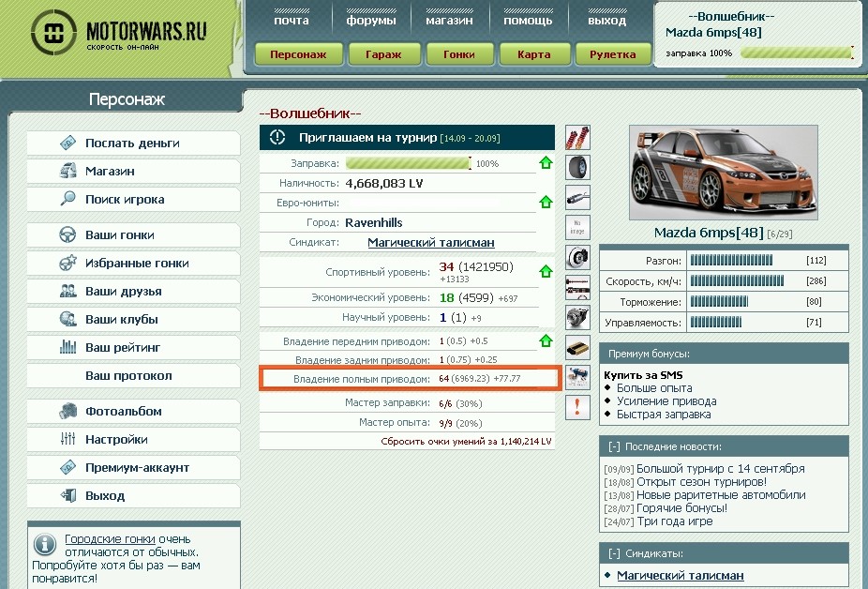The width and height of the screenshot is (868, 589).
Task: Open the Карта tab
Action: pyautogui.click(x=534, y=54)
